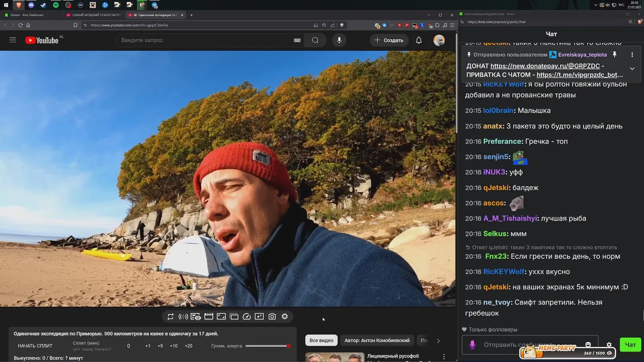Click the +10 split minutes button
This screenshot has height=362, width=644.
(174, 346)
